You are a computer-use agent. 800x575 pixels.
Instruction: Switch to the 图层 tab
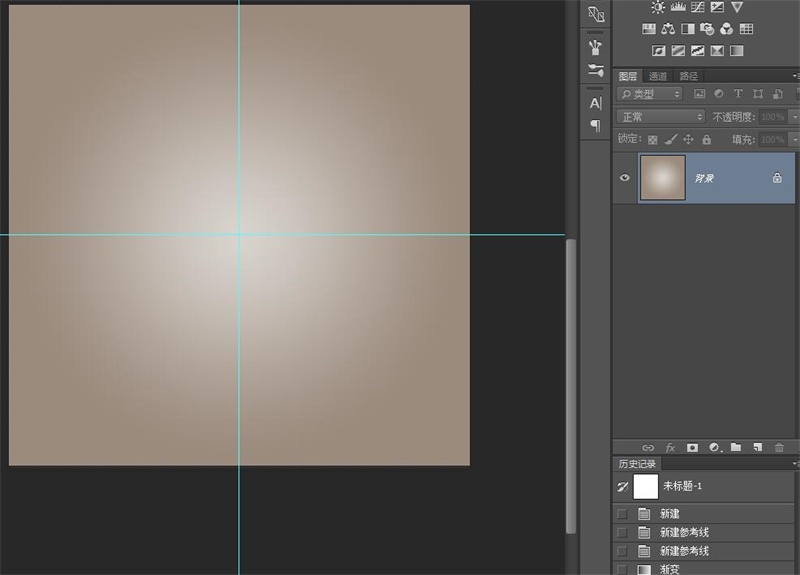(x=628, y=76)
